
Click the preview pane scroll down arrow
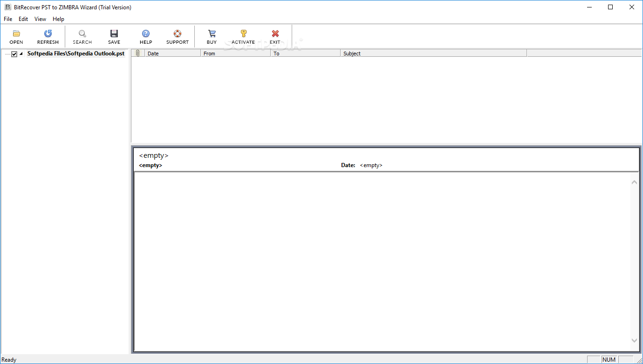[634, 341]
